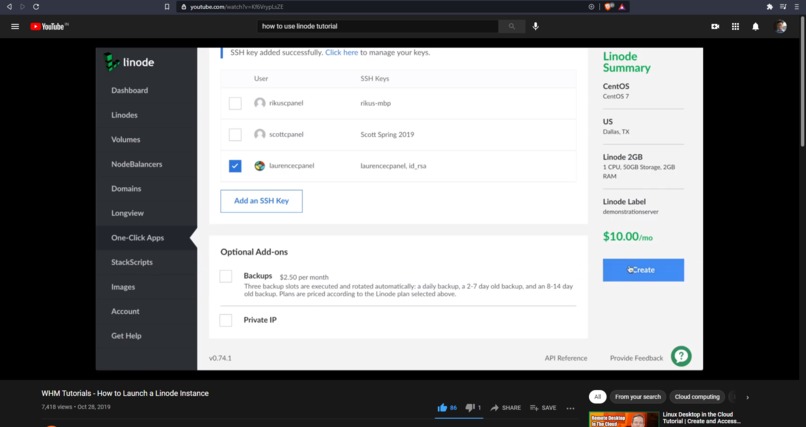
Task: Click the like thumbs-up icon
Action: [442, 407]
